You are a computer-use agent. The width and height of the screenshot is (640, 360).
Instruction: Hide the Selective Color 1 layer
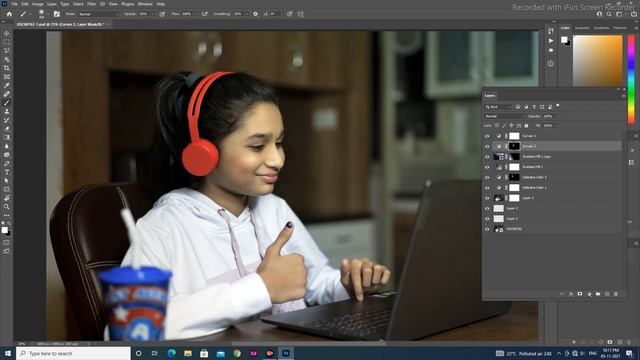tap(487, 188)
